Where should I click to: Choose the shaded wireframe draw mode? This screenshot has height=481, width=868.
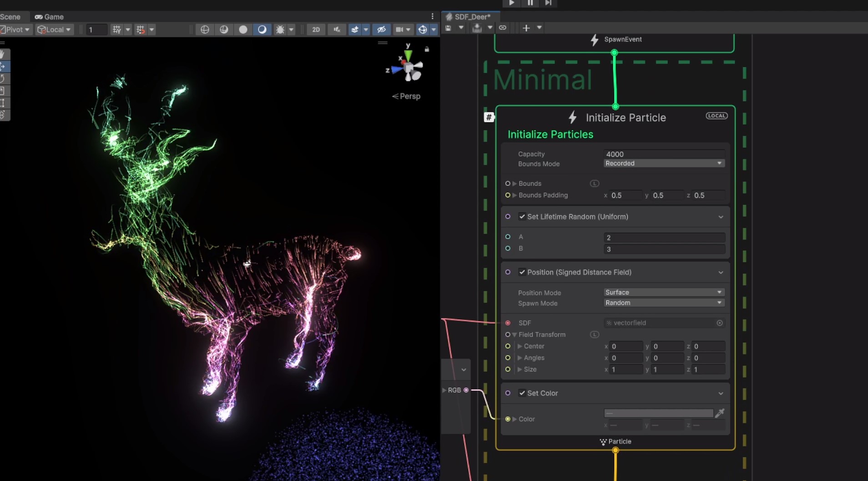[x=224, y=30]
